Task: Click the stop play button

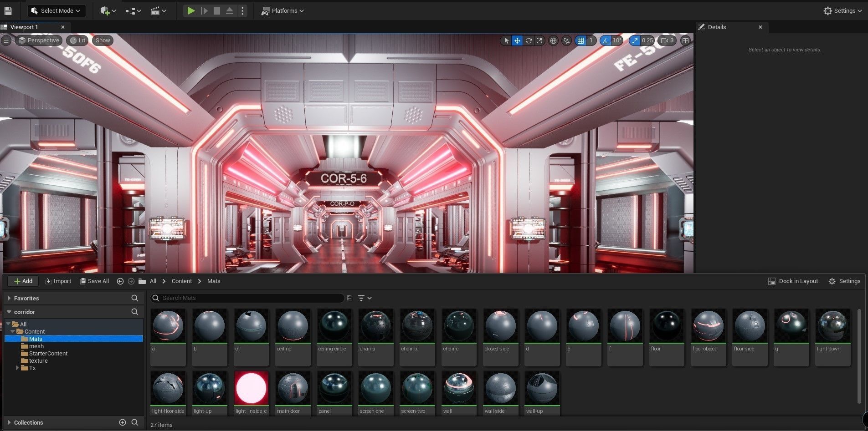Action: click(217, 10)
